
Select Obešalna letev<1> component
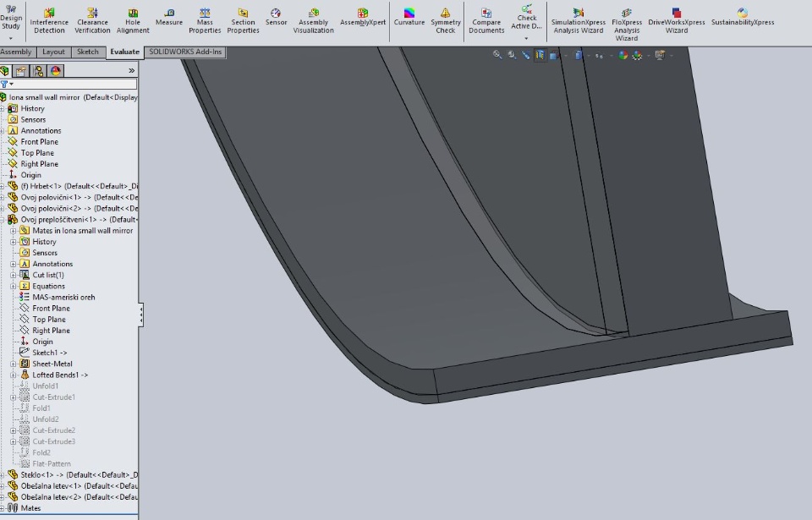pos(73,486)
